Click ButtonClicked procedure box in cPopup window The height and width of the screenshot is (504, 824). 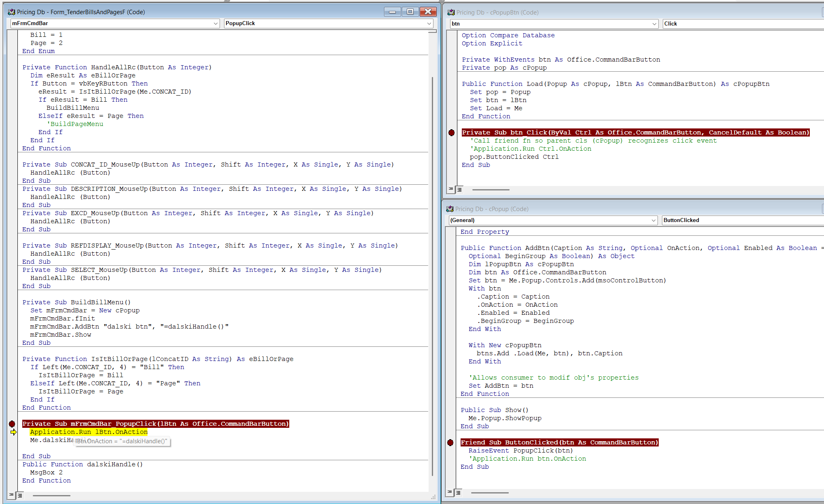tap(743, 220)
